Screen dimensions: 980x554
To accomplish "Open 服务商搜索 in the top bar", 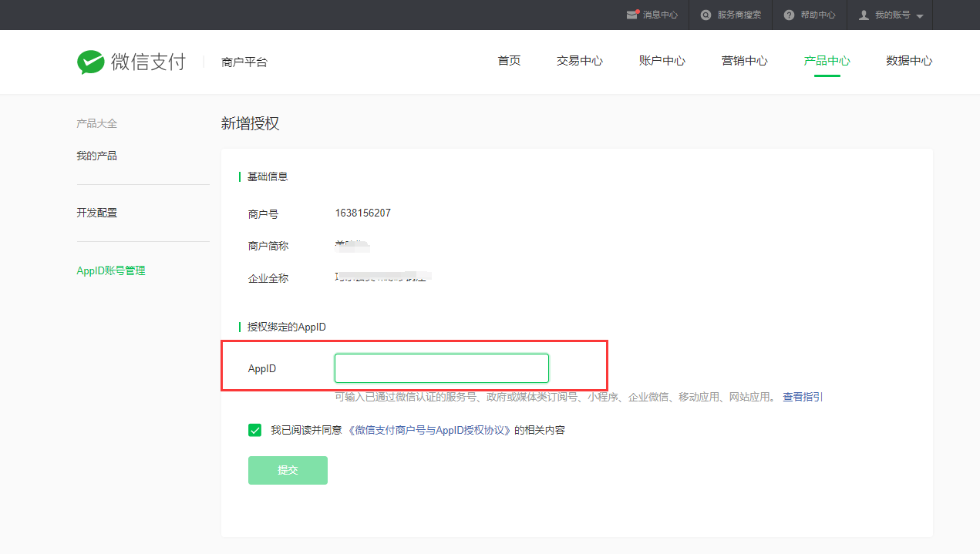I will point(739,15).
